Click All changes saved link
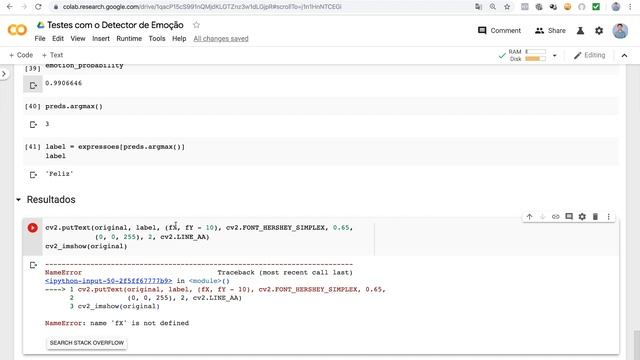Screen dimensions: 640x360 point(221,39)
